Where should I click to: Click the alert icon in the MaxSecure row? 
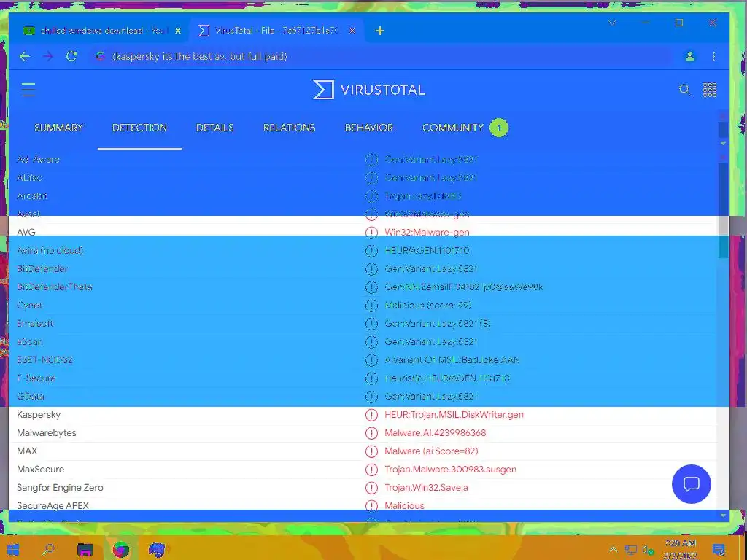[371, 470]
